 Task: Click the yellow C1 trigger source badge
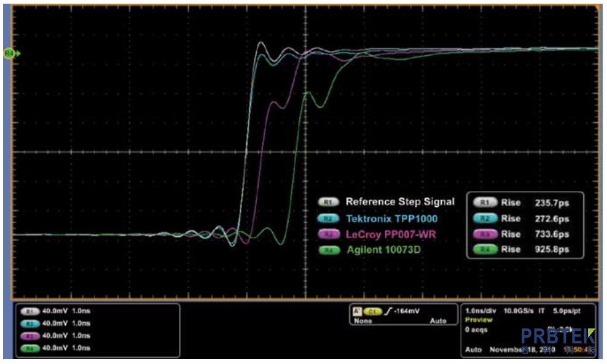click(x=373, y=311)
